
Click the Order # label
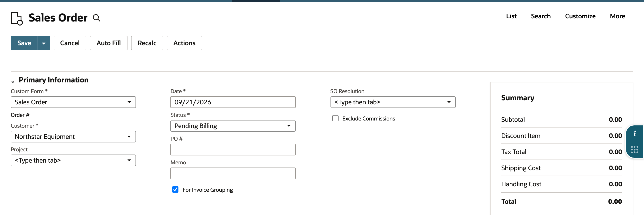tap(20, 115)
